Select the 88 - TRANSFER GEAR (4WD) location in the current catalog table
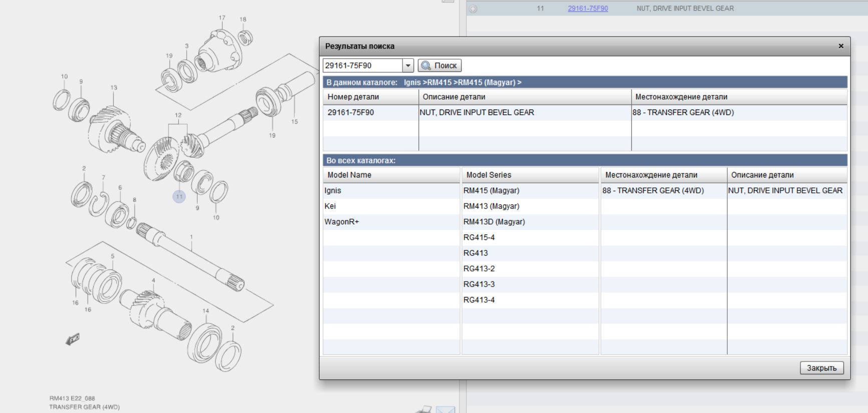Screen dimensions: 868x413 pyautogui.click(x=683, y=112)
